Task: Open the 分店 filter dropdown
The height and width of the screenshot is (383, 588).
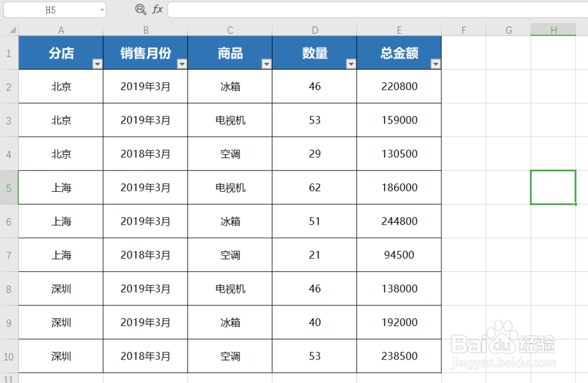Action: click(97, 64)
